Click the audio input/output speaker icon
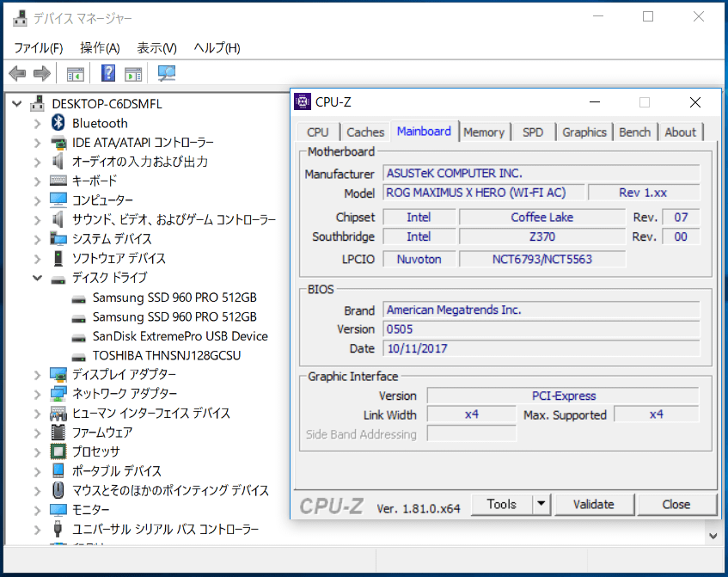The image size is (728, 577). [58, 161]
